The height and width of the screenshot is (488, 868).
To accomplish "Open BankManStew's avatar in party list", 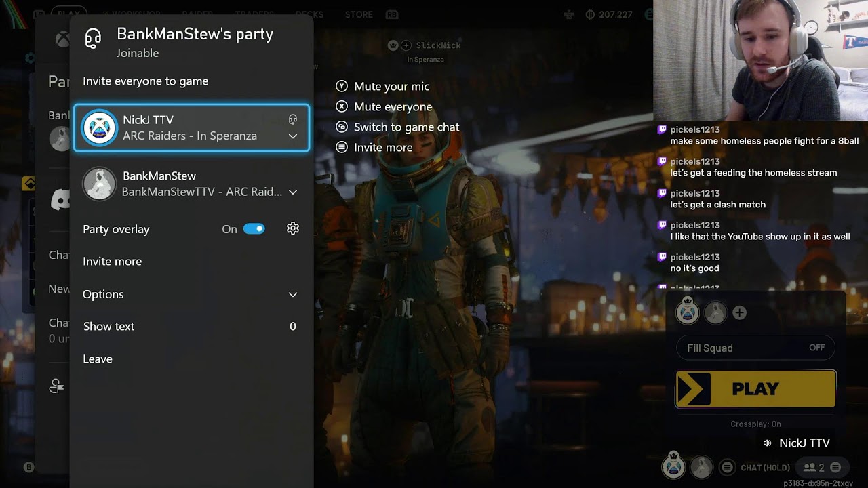I will pos(100,184).
